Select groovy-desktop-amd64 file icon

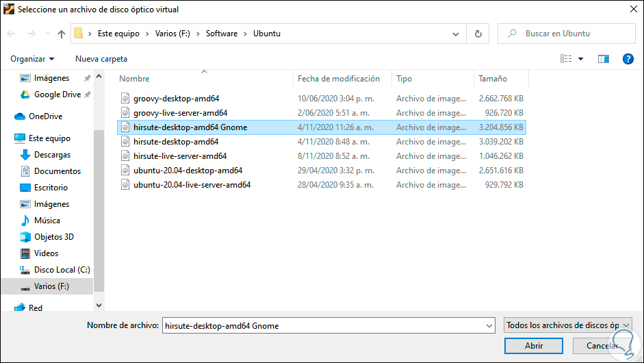125,98
